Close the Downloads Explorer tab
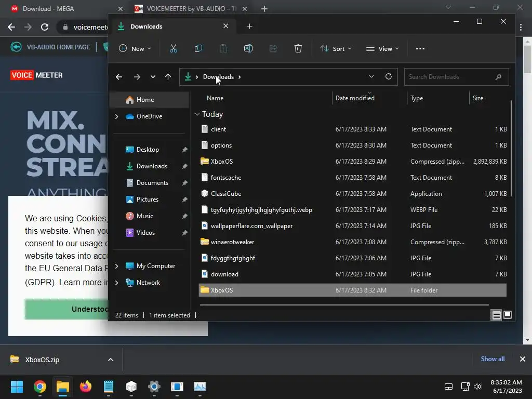The image size is (532, 399). tap(225, 26)
